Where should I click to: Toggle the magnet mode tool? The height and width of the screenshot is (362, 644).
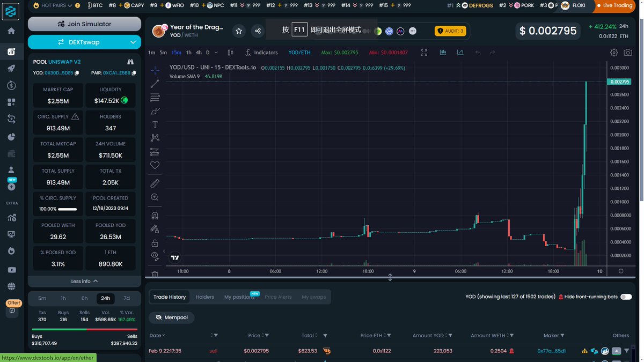(155, 216)
